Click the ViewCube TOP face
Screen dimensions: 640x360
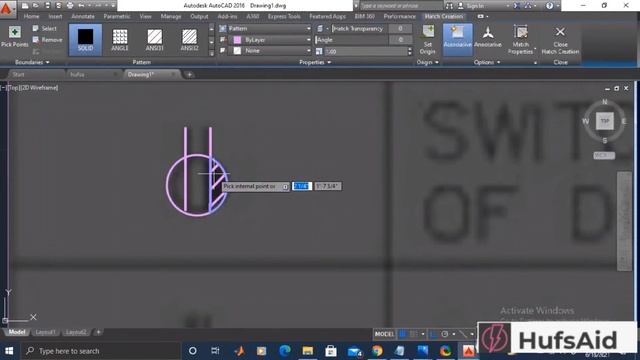(604, 121)
